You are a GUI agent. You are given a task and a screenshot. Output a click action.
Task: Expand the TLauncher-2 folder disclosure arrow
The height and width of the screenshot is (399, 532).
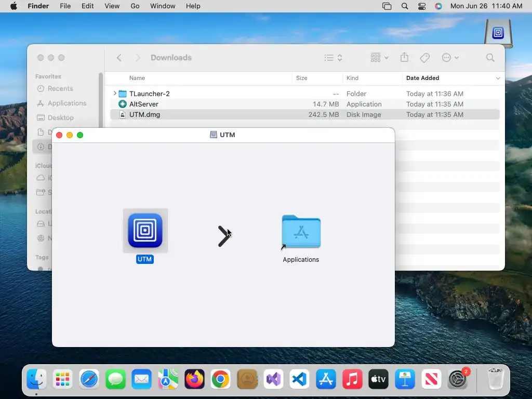pos(115,94)
